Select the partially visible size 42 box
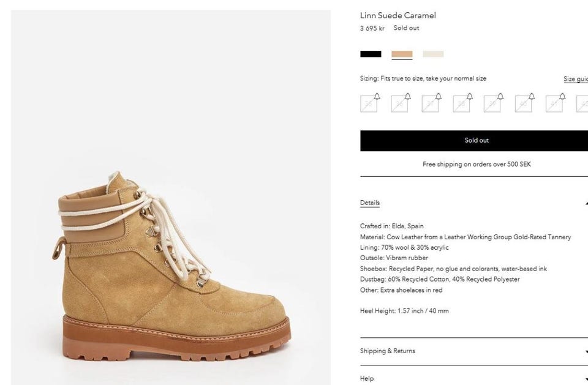588x385 pixels. [582, 105]
